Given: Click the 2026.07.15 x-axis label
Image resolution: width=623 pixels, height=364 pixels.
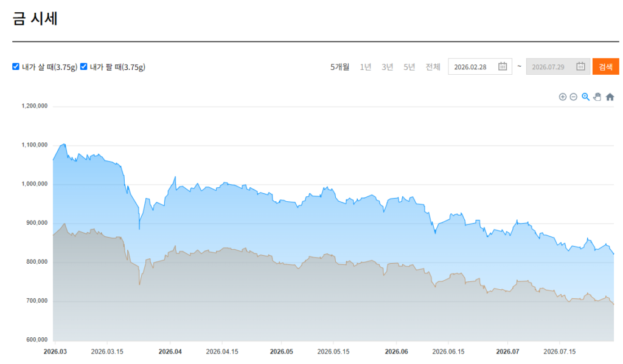Looking at the screenshot, I should pos(560,352).
